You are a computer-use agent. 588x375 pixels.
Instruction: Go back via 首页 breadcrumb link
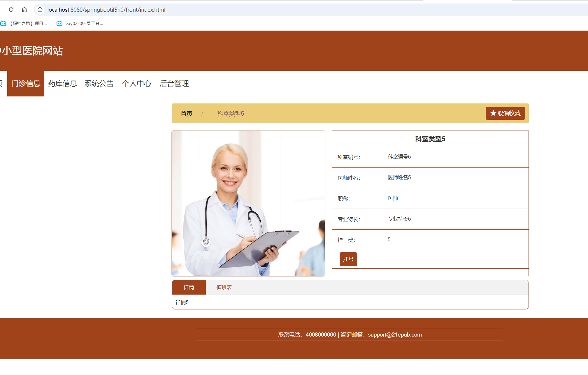click(186, 113)
